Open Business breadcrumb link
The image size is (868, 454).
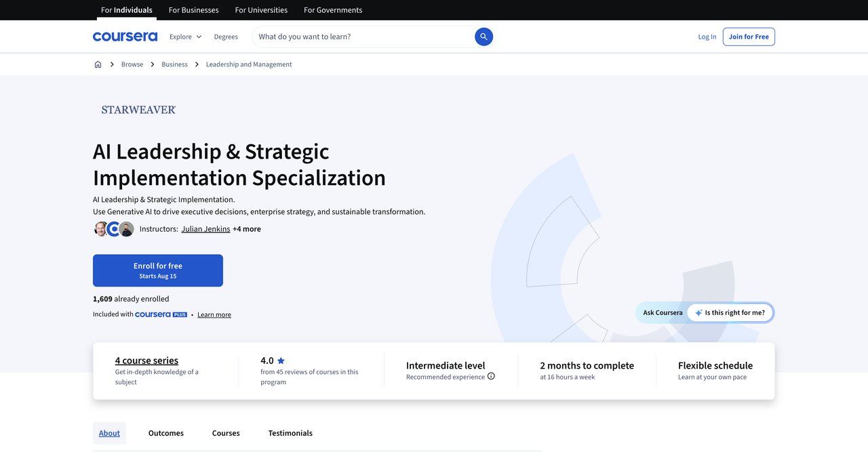(x=174, y=64)
